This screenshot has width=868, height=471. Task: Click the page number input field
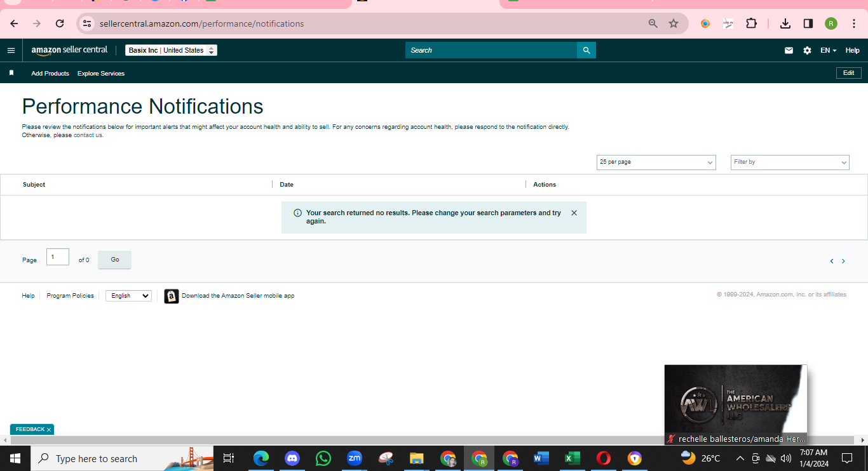point(58,257)
